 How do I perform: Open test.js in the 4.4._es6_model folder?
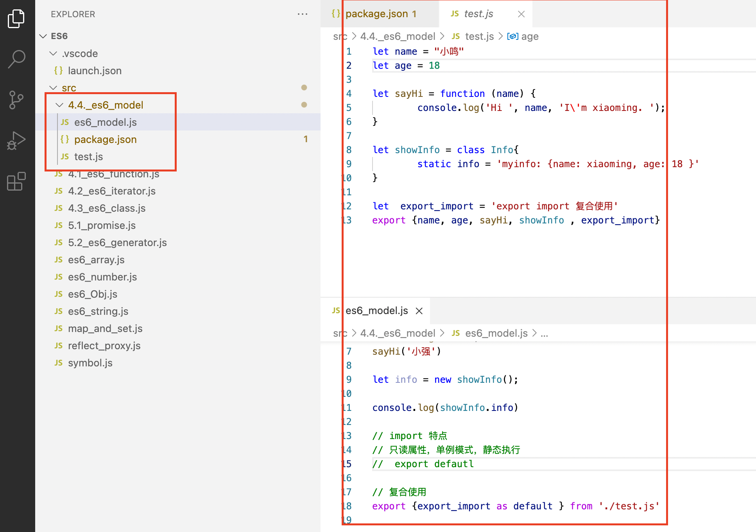point(88,157)
